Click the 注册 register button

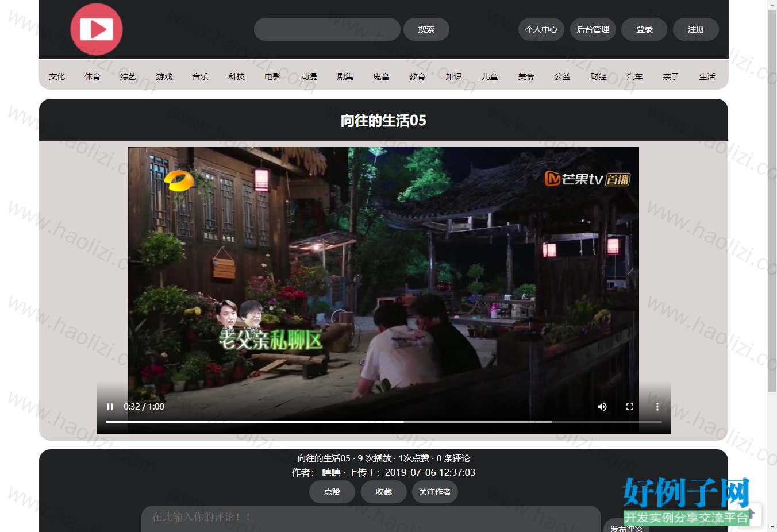point(696,29)
